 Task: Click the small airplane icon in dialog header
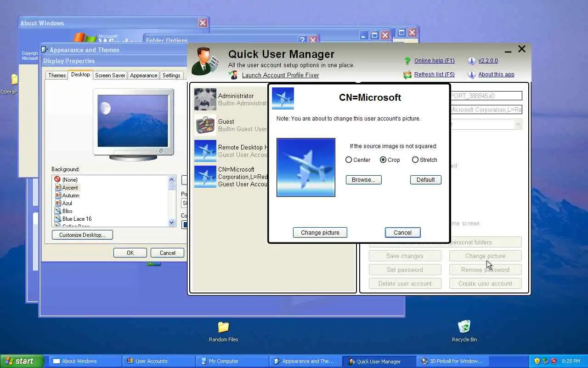[283, 98]
